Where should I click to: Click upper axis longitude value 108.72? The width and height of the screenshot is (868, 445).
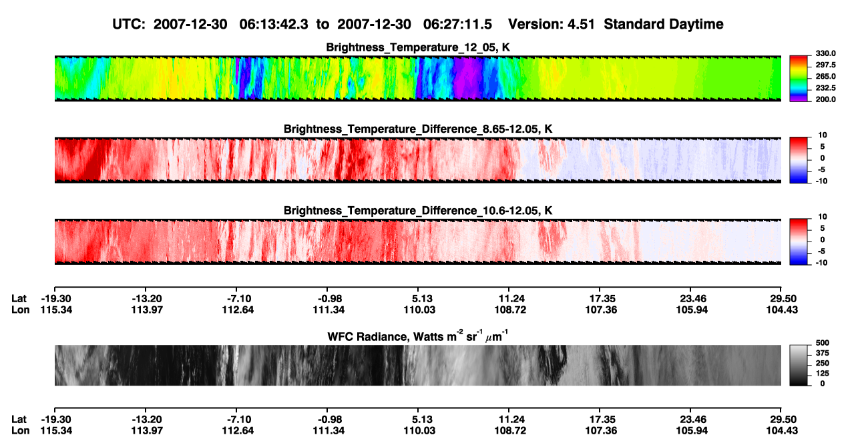point(509,310)
